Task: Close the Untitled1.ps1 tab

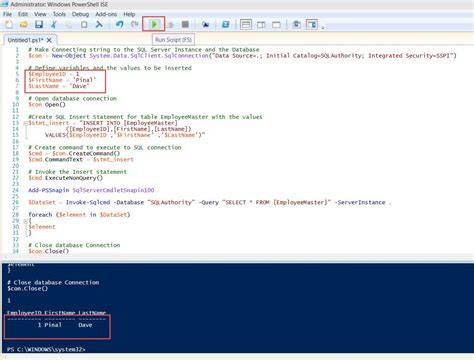Action: (x=49, y=40)
